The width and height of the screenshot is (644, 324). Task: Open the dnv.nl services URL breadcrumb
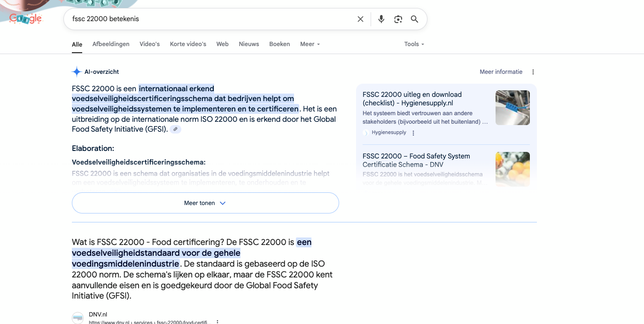point(150,322)
